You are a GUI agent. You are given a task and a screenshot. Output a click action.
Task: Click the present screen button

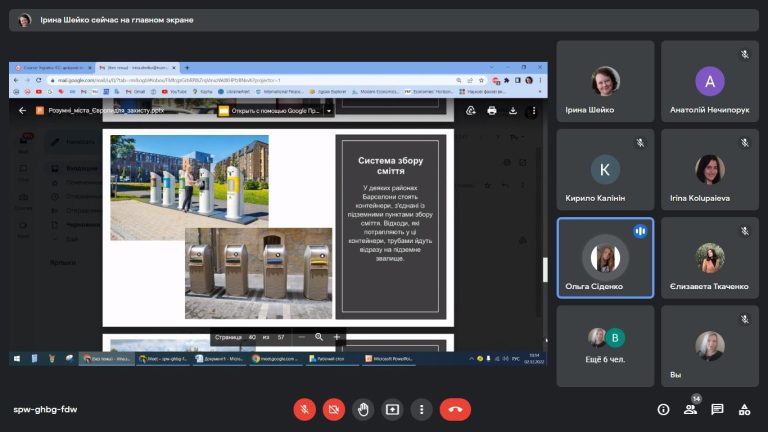coord(392,409)
